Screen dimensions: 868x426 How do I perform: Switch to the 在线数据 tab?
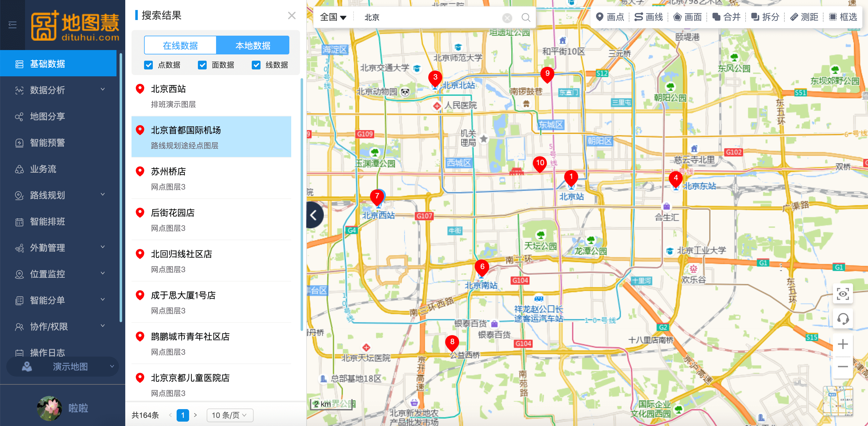(180, 45)
